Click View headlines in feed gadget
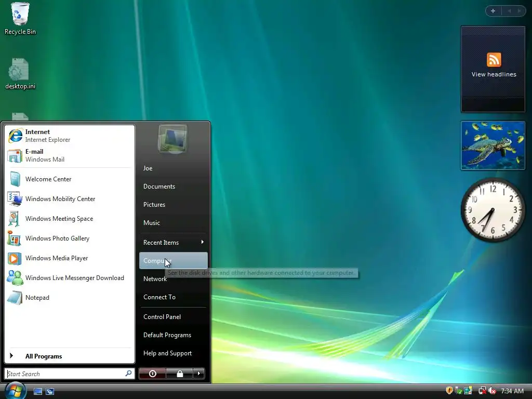Screen dimensions: 532x399 pos(494,74)
